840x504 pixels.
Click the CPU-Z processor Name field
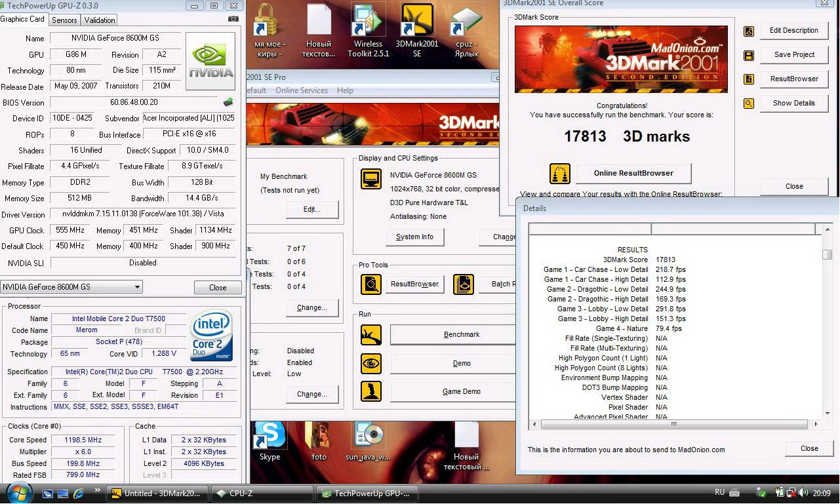[x=119, y=319]
